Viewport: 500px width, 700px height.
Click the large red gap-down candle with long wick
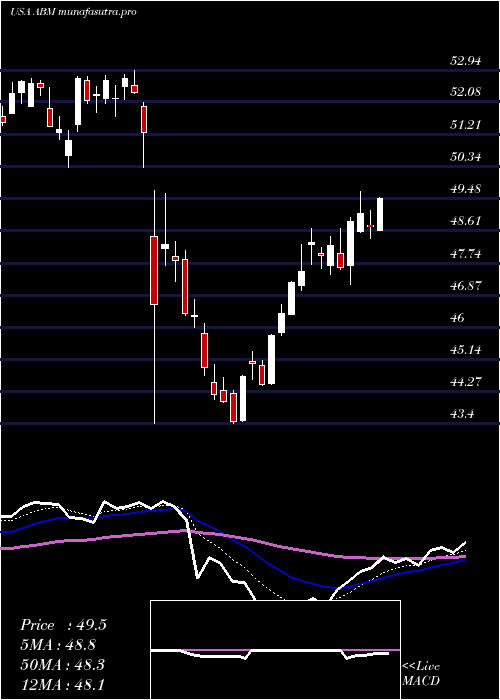coord(154,270)
